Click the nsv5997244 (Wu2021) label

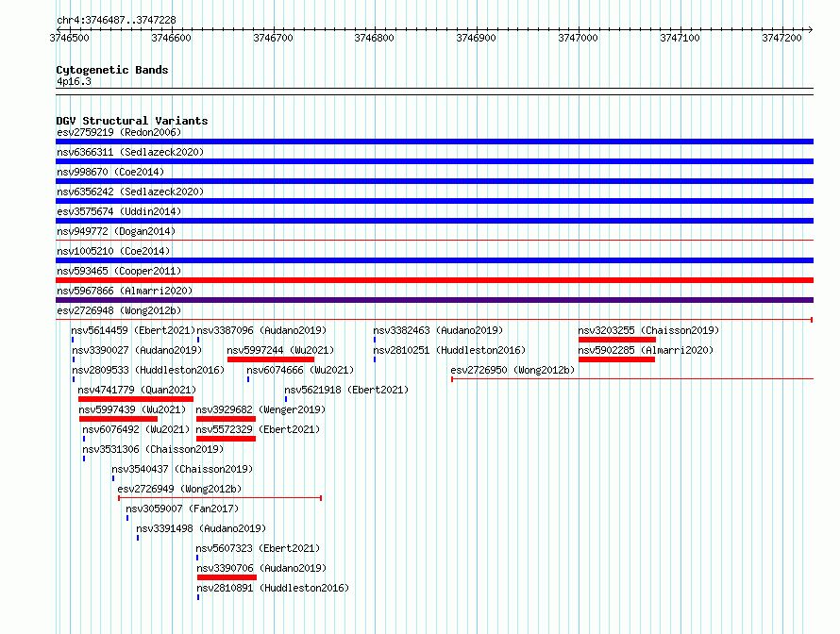[280, 350]
